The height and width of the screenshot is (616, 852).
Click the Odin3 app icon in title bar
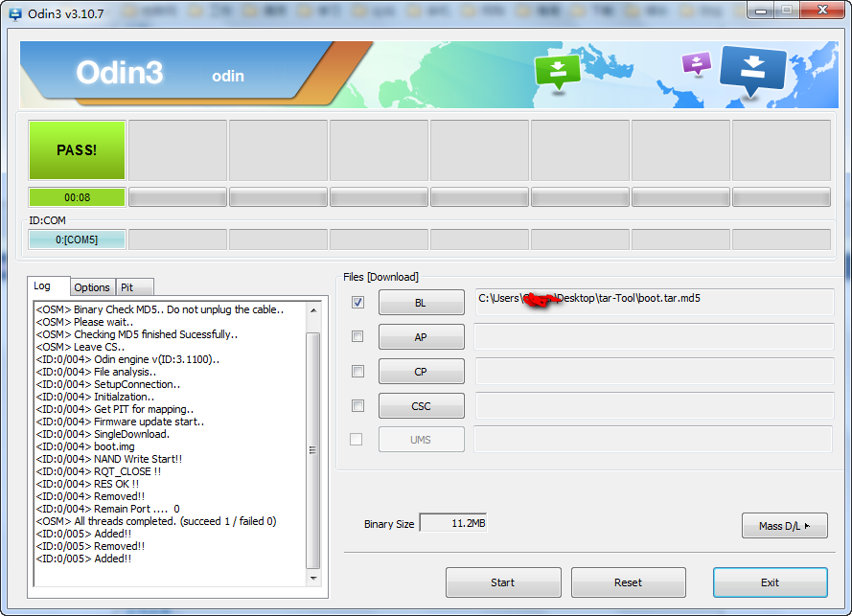[x=15, y=14]
